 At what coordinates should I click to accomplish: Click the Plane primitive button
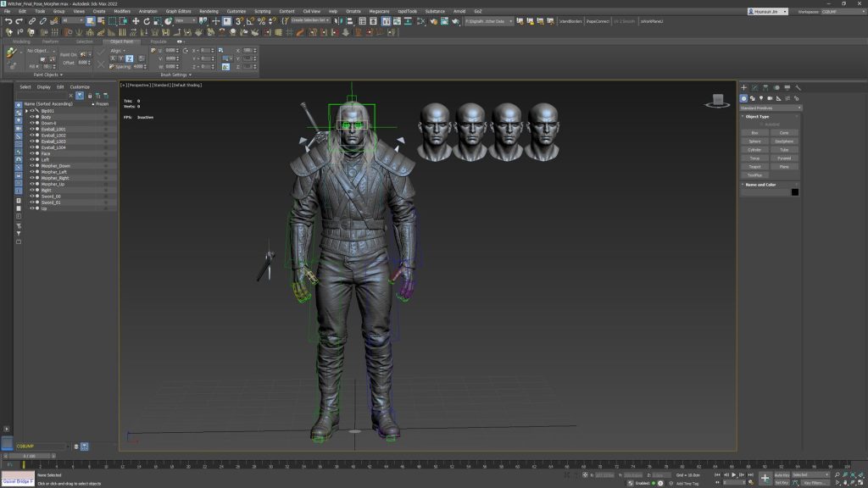(784, 167)
